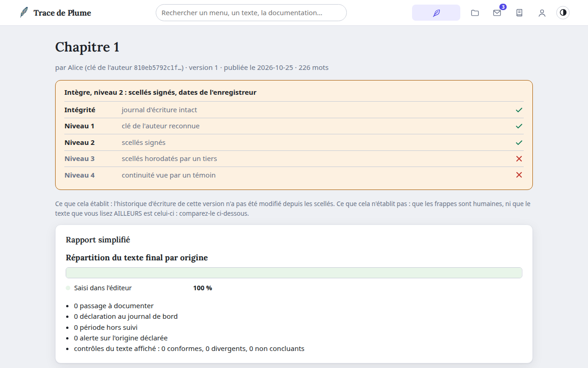Click the "Saisi dans l'éditeur" legend color dot
Viewport: 588px width, 368px height.
[68, 288]
